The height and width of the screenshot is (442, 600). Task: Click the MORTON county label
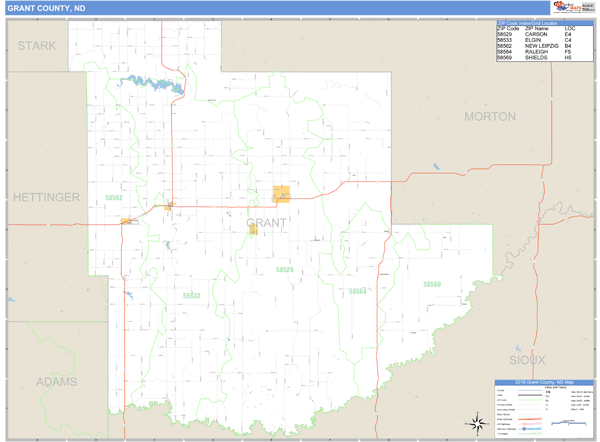[490, 117]
